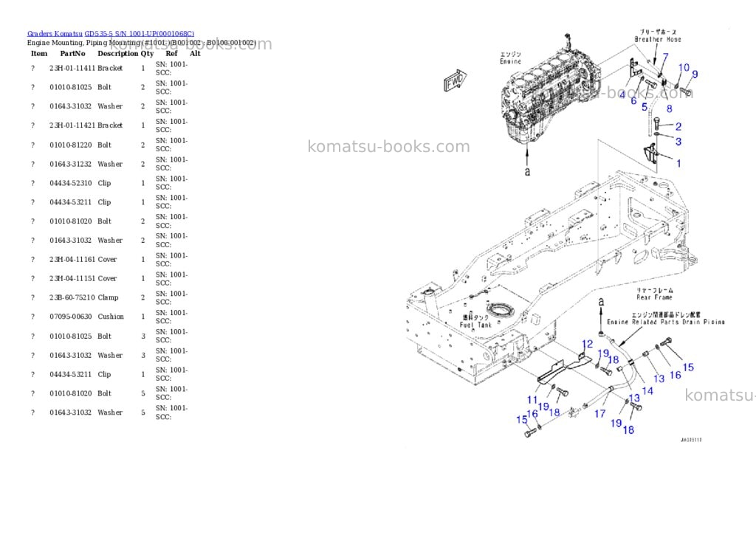Click the Engine Mounting, Piping Mounting title
This screenshot has width=756, height=535.
142,43
